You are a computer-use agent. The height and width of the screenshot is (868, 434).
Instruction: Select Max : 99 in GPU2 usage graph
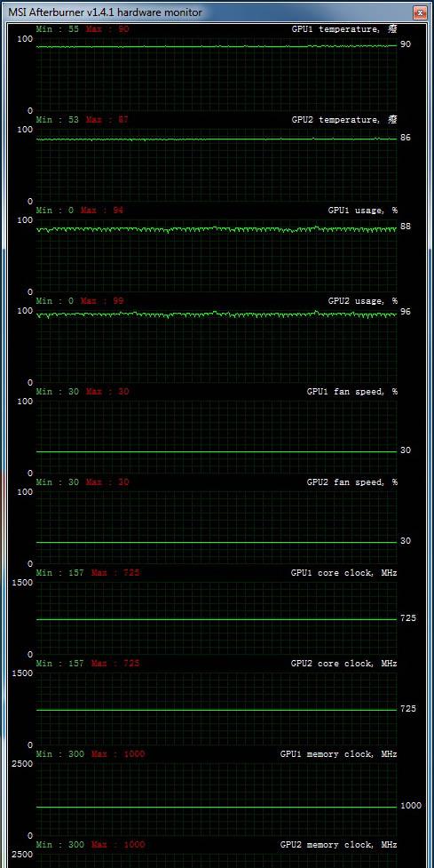tap(102, 301)
